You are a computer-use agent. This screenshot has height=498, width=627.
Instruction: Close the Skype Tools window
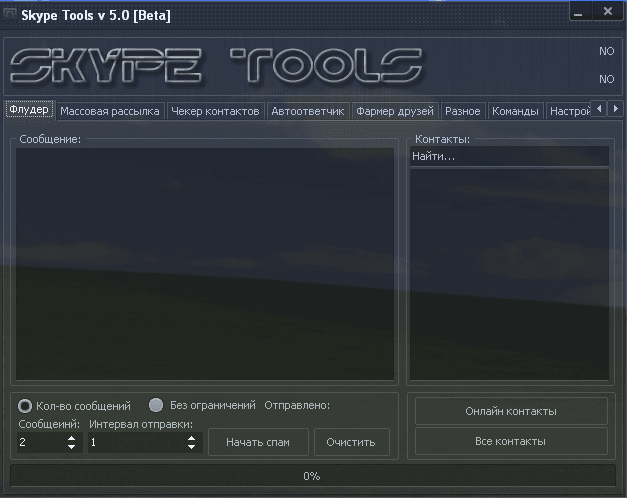pos(608,12)
